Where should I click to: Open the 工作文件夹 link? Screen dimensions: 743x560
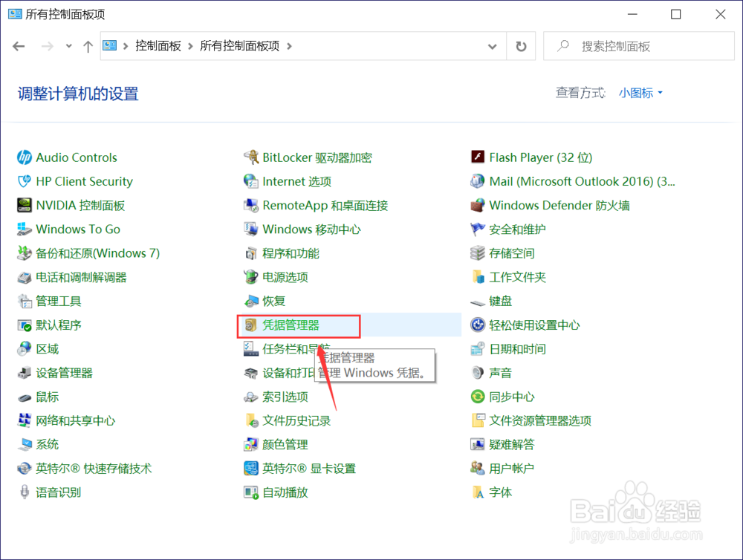pos(517,277)
